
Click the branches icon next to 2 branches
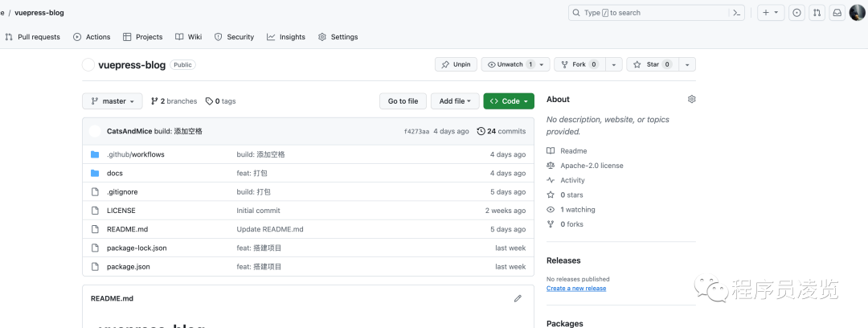click(154, 101)
